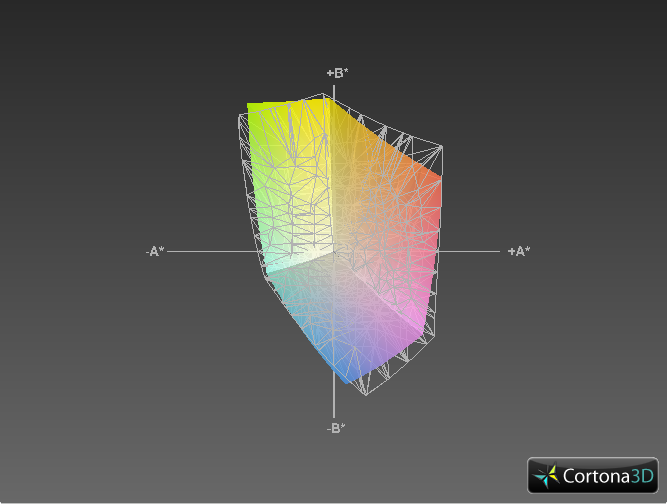667x504 pixels.
Task: Pick the orange-red region on gamut's right edge
Action: tap(425, 190)
